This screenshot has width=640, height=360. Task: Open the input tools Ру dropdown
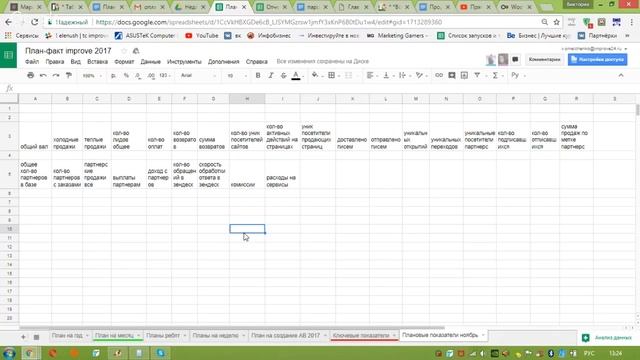coord(518,76)
